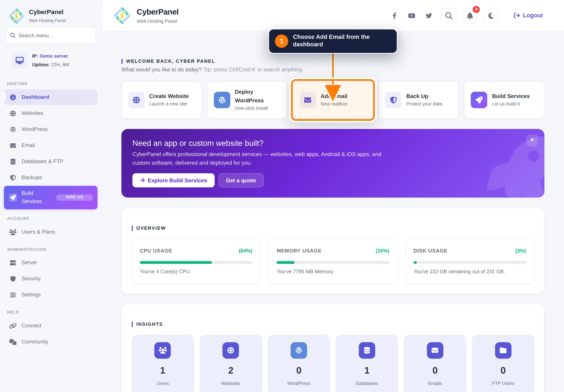Click the HIRE US badge
This screenshot has width=564, height=392.
(x=74, y=197)
